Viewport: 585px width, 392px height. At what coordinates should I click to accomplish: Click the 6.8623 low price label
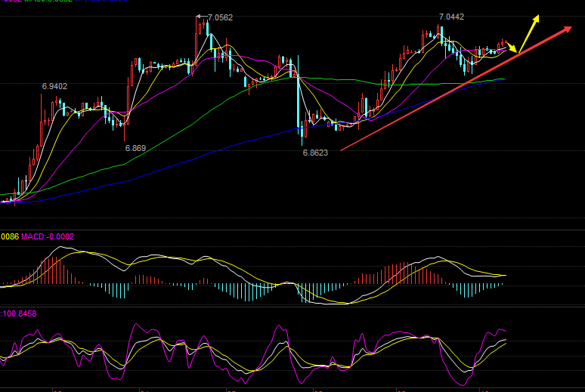coord(315,153)
